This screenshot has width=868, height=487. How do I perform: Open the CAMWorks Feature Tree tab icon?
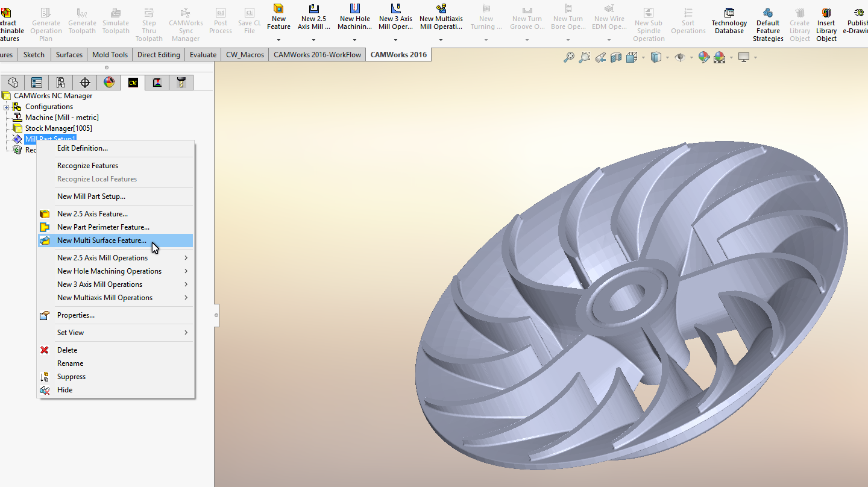click(x=133, y=83)
